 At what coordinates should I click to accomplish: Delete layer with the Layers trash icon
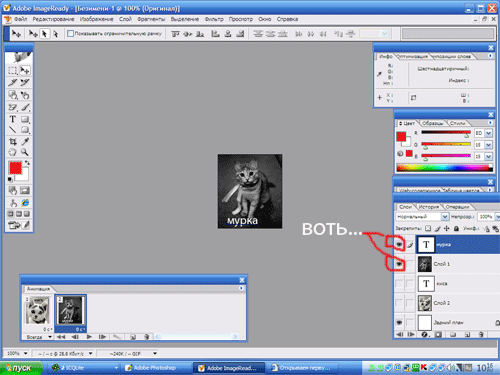pyautogui.click(x=480, y=334)
